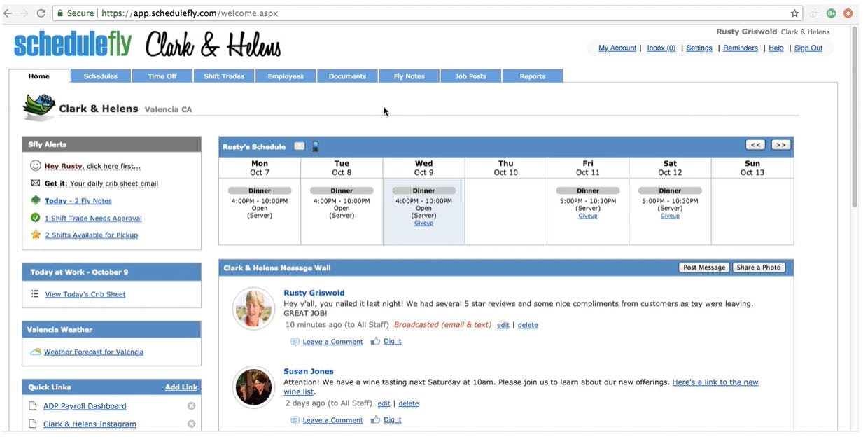
Task: Open the Hey Rusty, click here first link
Action: point(92,166)
